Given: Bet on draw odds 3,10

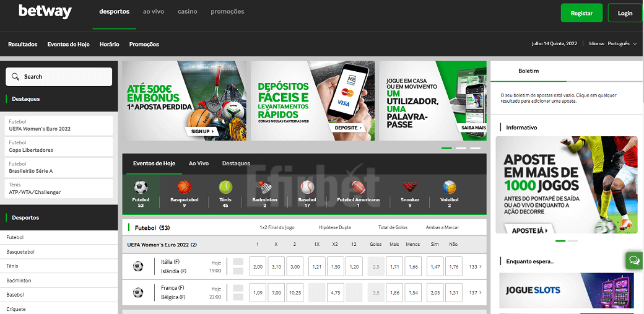Looking at the screenshot, I should coord(276,267).
